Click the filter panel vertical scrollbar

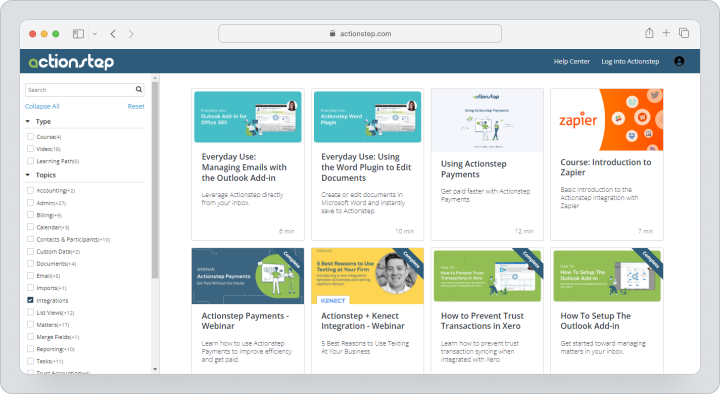coord(155,179)
